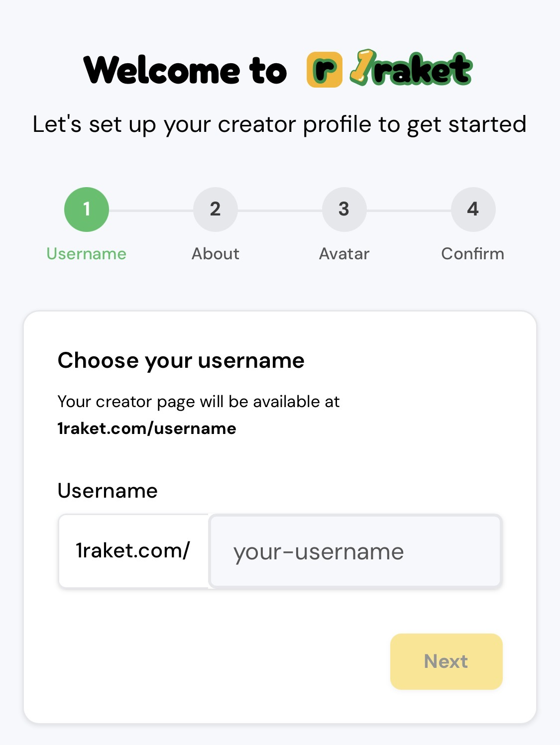This screenshot has height=745, width=560.
Task: Select the Confirm step label
Action: coord(472,253)
